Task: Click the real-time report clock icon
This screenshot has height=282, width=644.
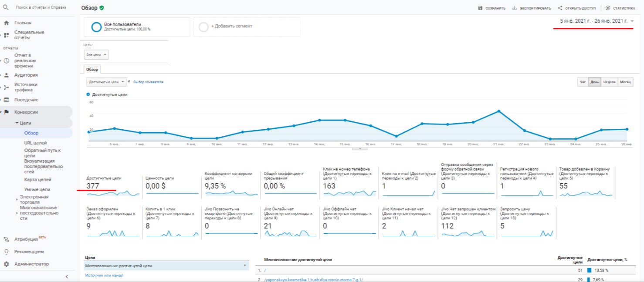Action: pos(7,61)
